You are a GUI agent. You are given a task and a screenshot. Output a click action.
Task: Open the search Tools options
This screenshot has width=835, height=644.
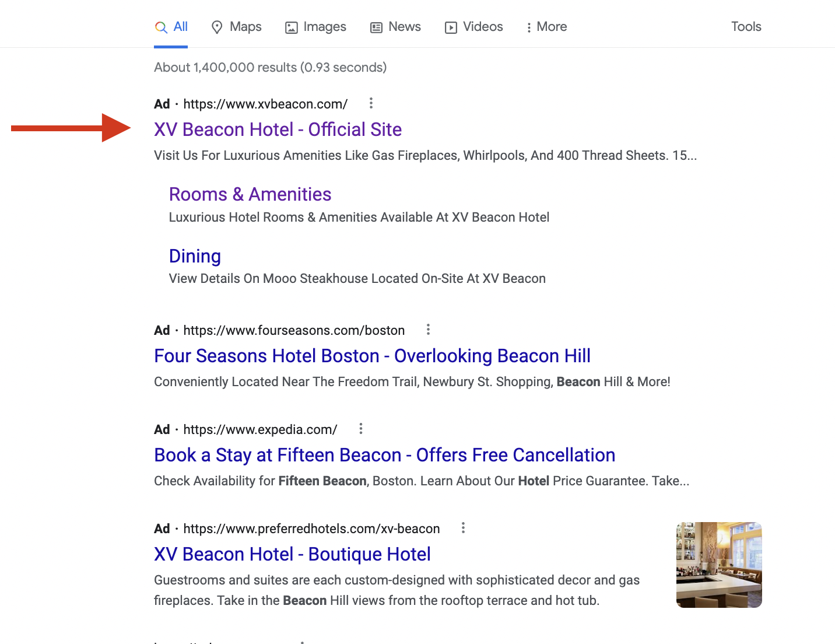(746, 27)
